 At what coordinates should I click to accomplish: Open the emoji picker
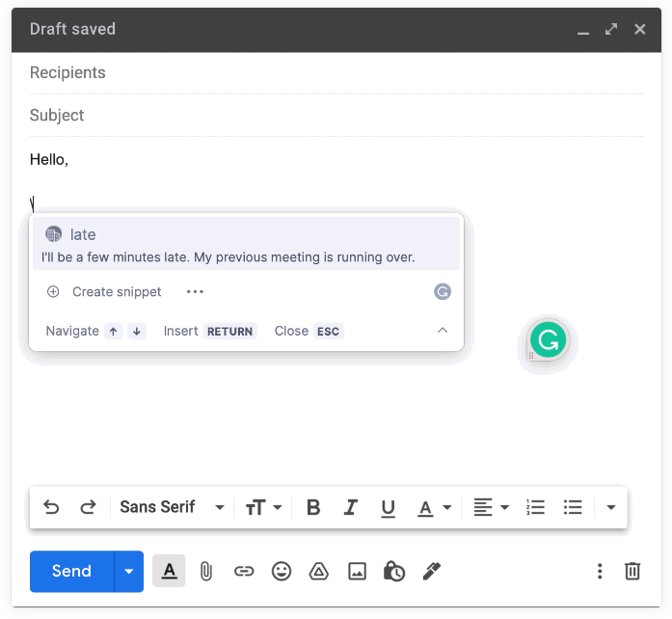click(x=282, y=571)
